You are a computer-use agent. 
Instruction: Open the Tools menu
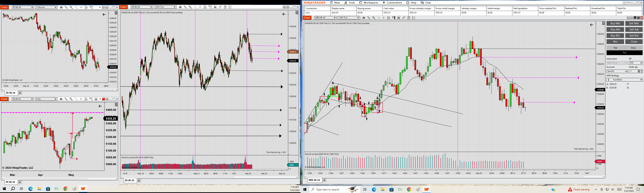pos(350,3)
